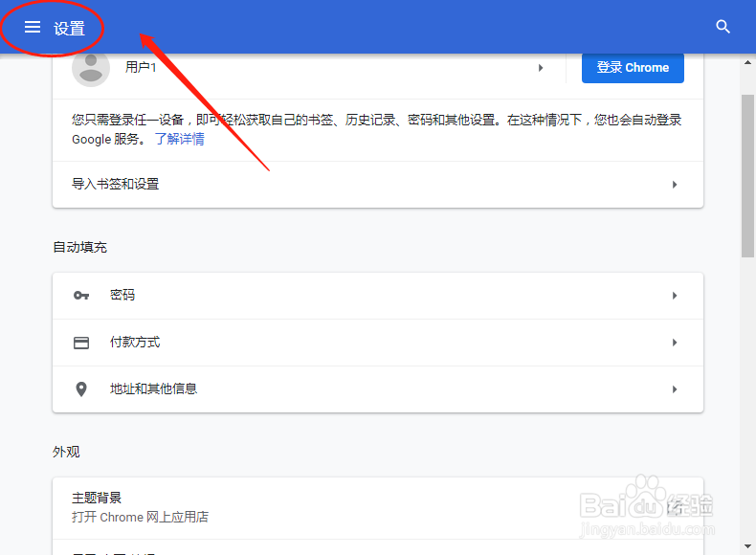Open the 了解详情 link
Image resolution: width=756 pixels, height=555 pixels.
[179, 139]
